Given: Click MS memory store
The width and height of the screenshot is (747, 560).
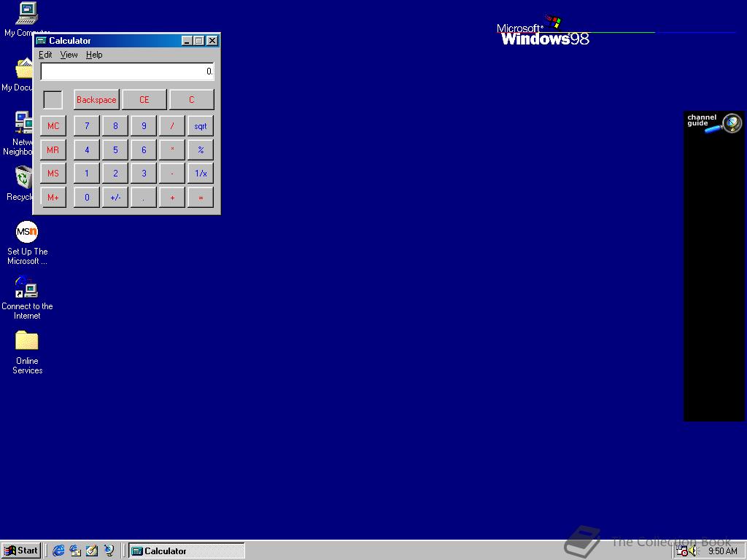Looking at the screenshot, I should [x=53, y=174].
